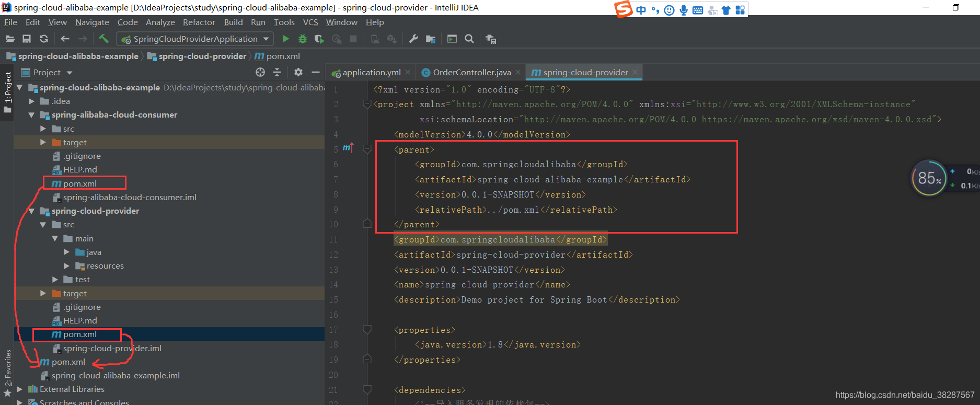This screenshot has height=405, width=980.
Task: Close the application.yml tab
Action: (x=408, y=72)
